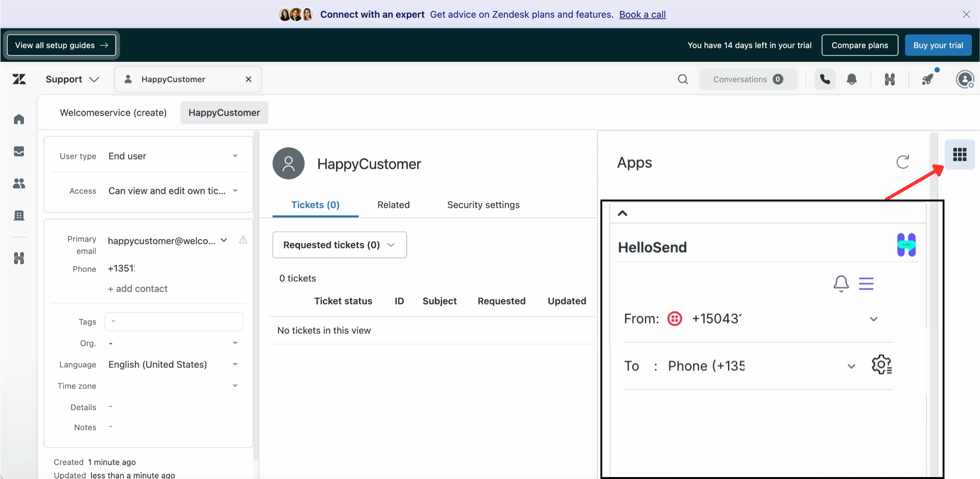
Task: Sort by Updated column header
Action: point(567,301)
